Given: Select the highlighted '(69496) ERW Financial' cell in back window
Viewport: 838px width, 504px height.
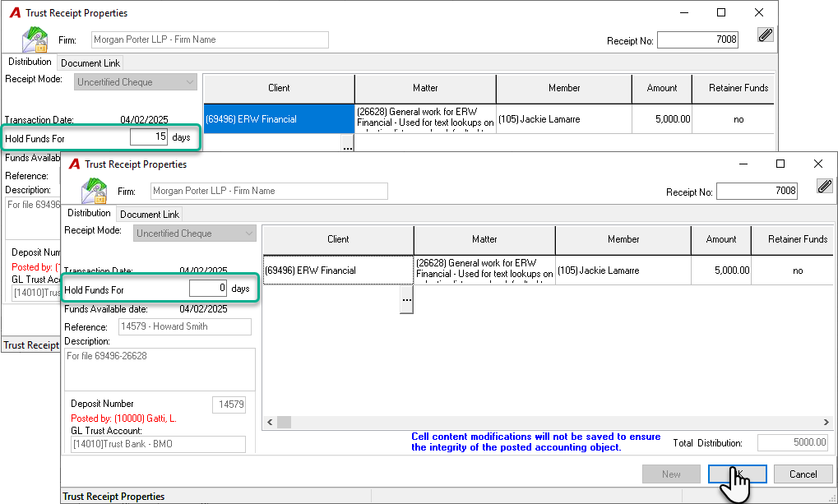Looking at the screenshot, I should coord(279,118).
